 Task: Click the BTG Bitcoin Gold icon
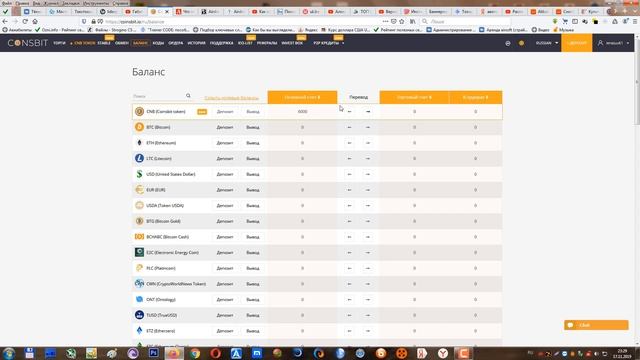pyautogui.click(x=140, y=221)
